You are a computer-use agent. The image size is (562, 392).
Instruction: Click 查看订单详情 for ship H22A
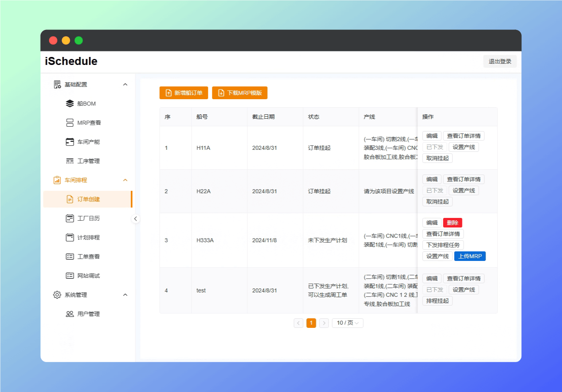coord(464,179)
